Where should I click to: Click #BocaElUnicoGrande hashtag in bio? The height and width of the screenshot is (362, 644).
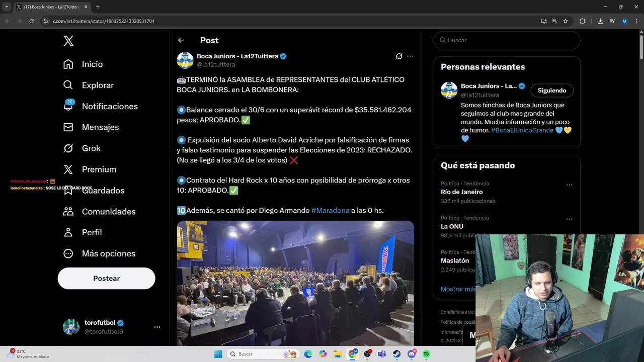pos(522,130)
